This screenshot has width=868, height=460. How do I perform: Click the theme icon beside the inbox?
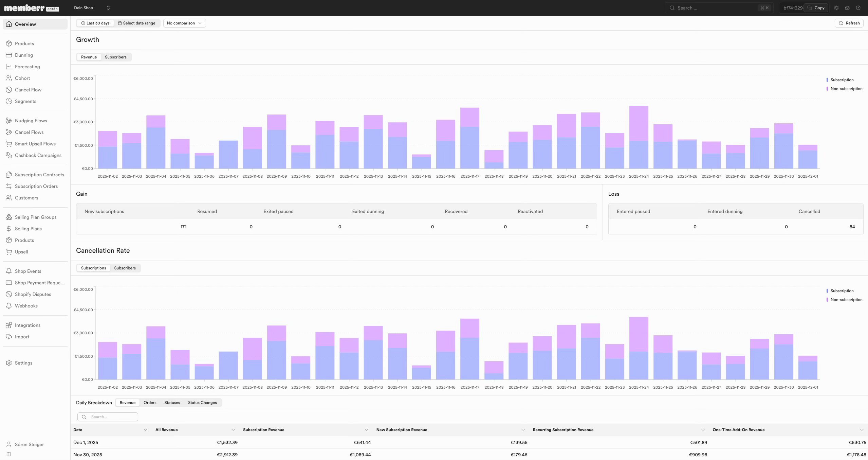836,8
